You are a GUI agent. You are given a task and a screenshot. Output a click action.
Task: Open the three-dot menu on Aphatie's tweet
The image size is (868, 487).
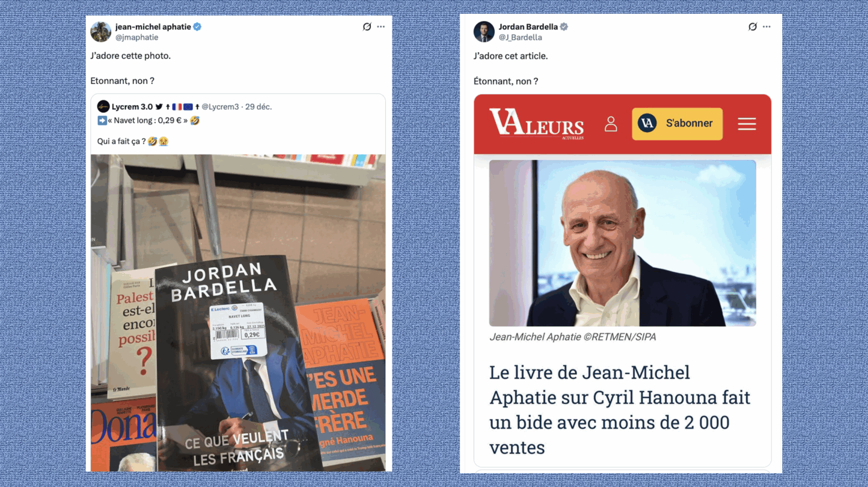coord(381,27)
